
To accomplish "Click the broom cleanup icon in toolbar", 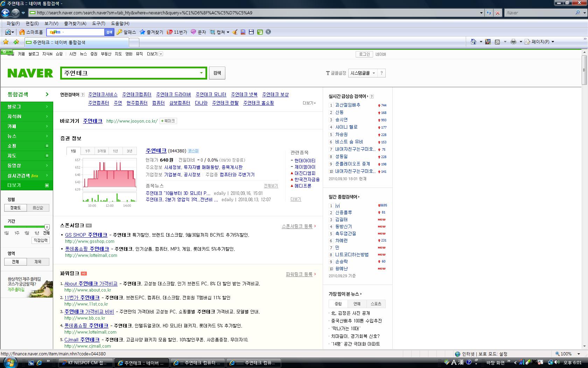I will (235, 32).
